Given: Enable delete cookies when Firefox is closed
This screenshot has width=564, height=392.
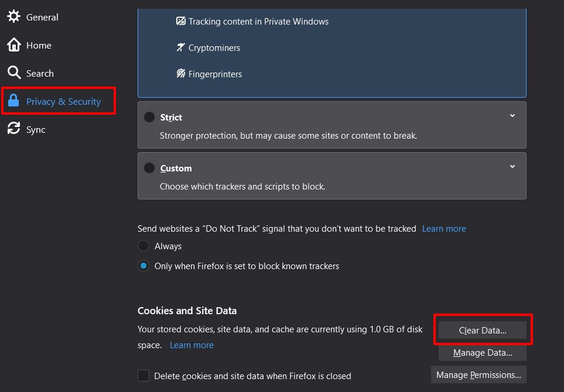Looking at the screenshot, I should (x=143, y=376).
